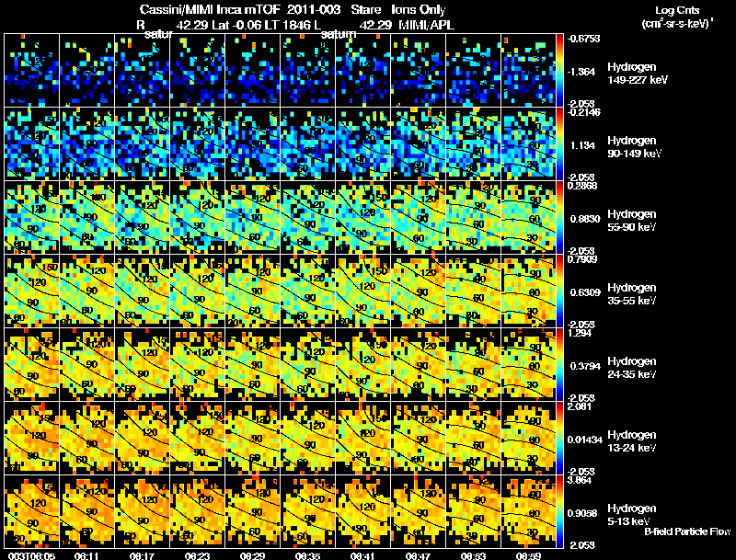This screenshot has width=736, height=560.
Task: Click the 1.134 colorbar value
Action: pyautogui.click(x=582, y=145)
